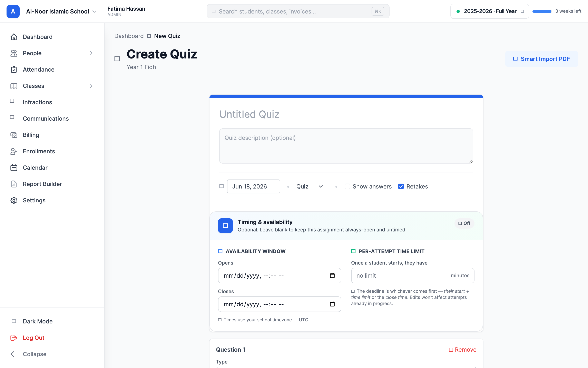
Task: Click the Timing & availability blue clock icon
Action: (225, 226)
